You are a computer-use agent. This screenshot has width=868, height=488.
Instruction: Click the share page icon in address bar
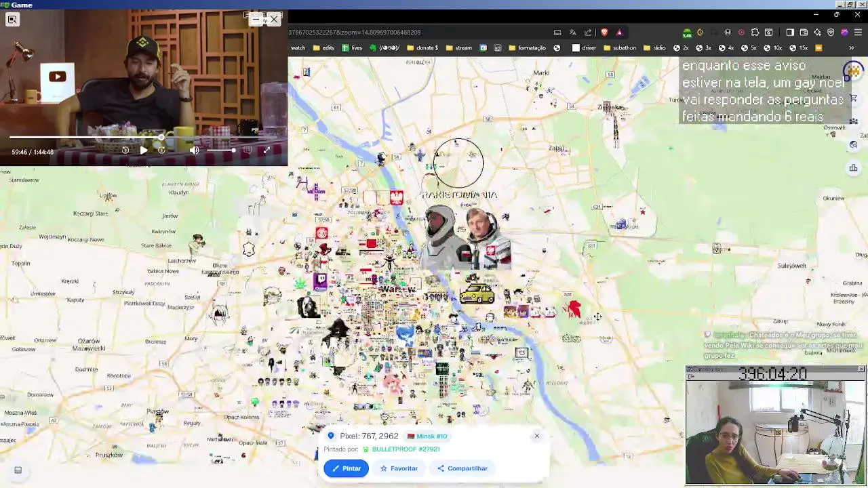tap(588, 33)
